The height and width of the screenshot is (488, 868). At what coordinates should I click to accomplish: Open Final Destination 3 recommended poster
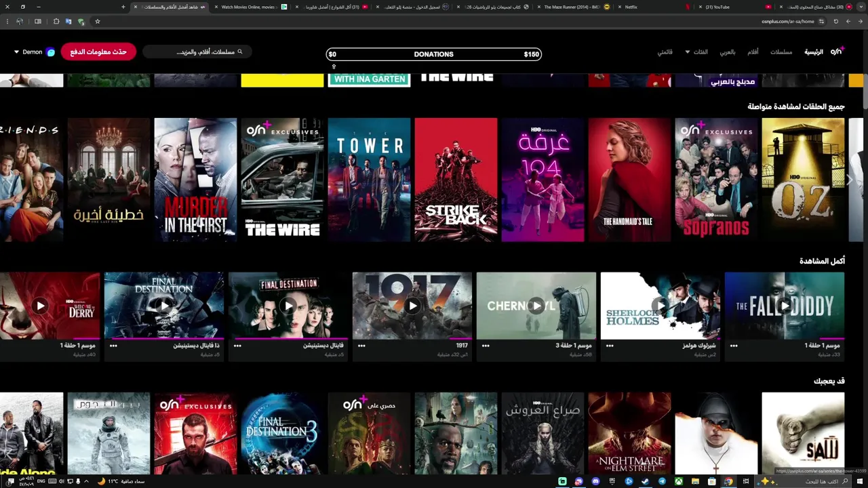(282, 433)
